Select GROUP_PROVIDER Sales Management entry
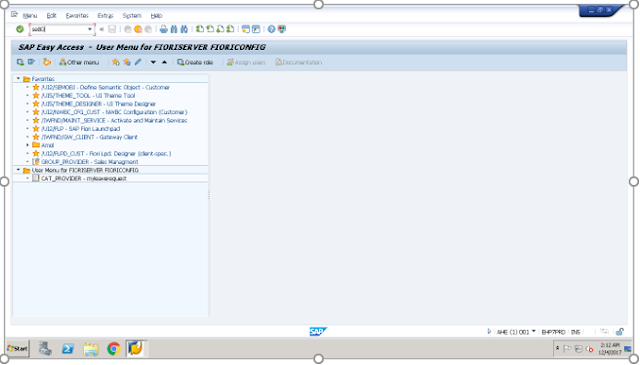 89,162
